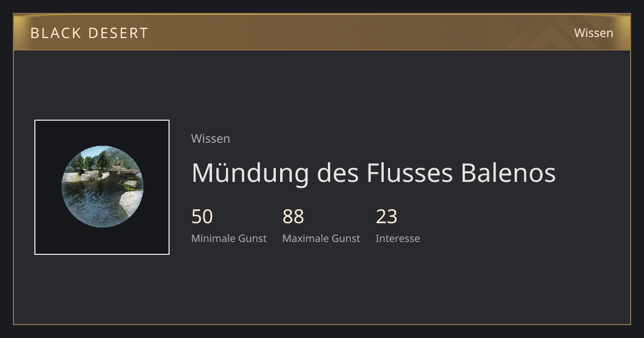
Task: Select the white-framed knowledge thumbnail box
Action: tap(102, 187)
